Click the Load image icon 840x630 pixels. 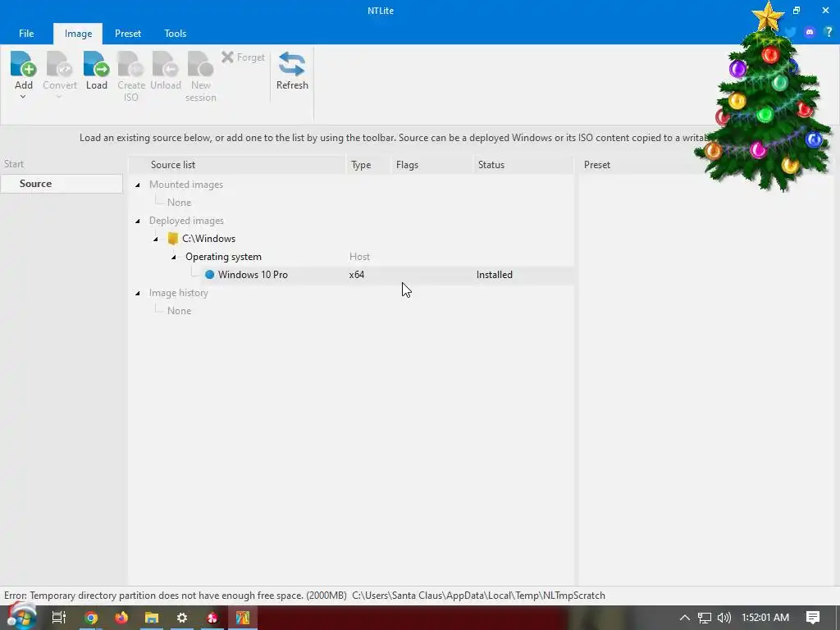tap(97, 64)
